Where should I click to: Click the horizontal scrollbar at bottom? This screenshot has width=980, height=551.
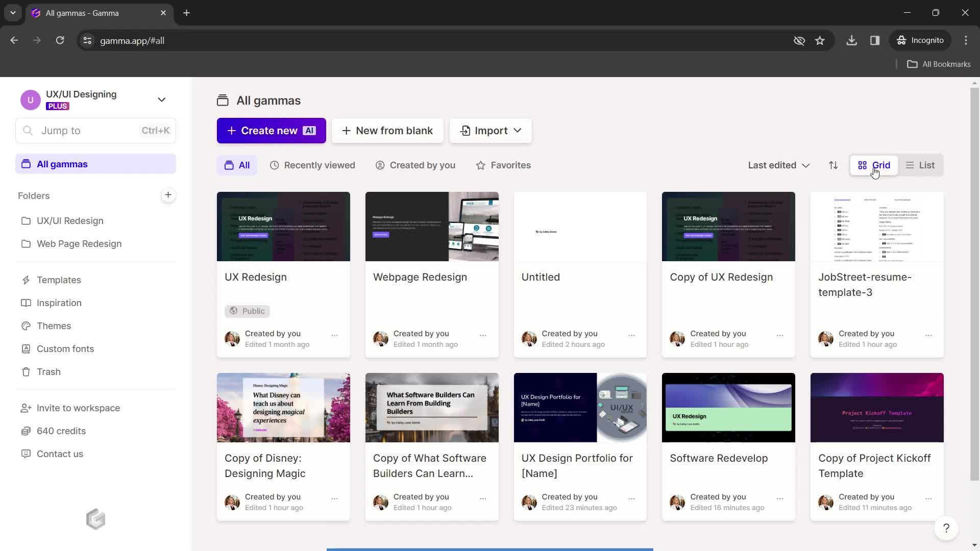[490, 549]
